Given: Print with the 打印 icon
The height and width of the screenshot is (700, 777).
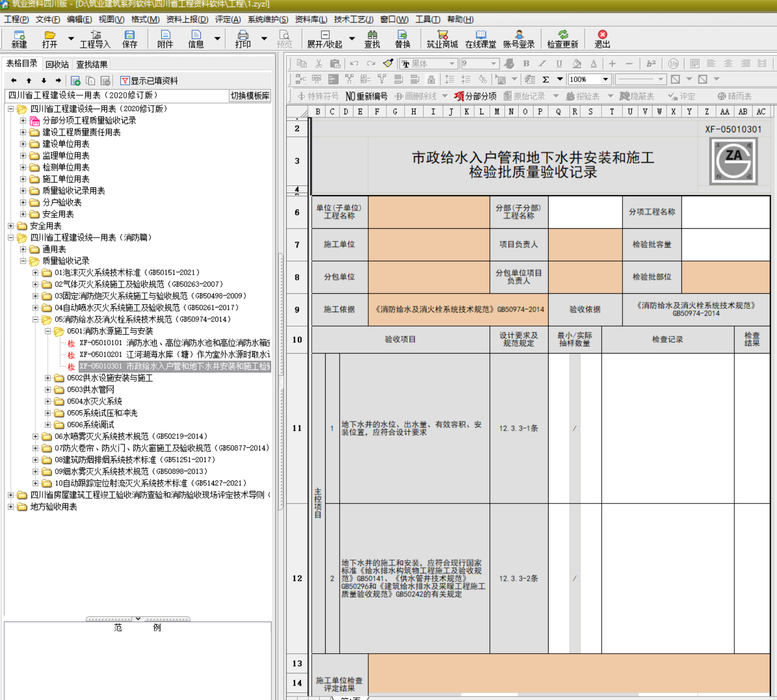Looking at the screenshot, I should (x=243, y=39).
